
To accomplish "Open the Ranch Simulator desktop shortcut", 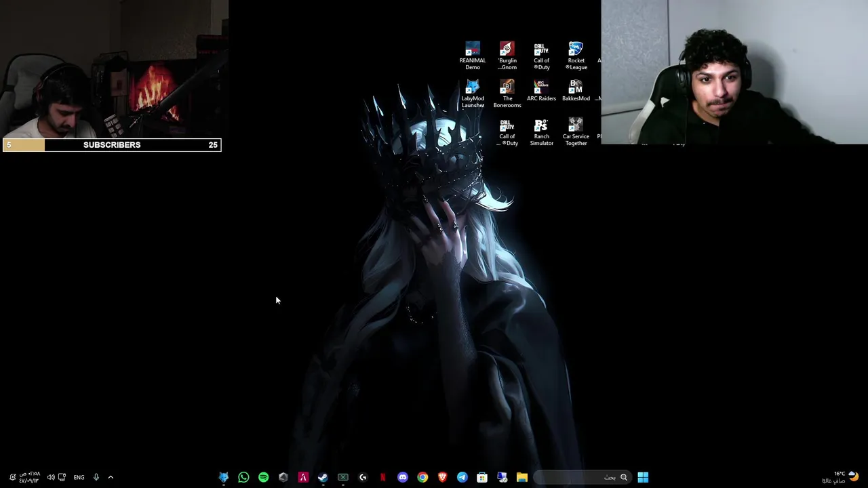I will (x=541, y=131).
